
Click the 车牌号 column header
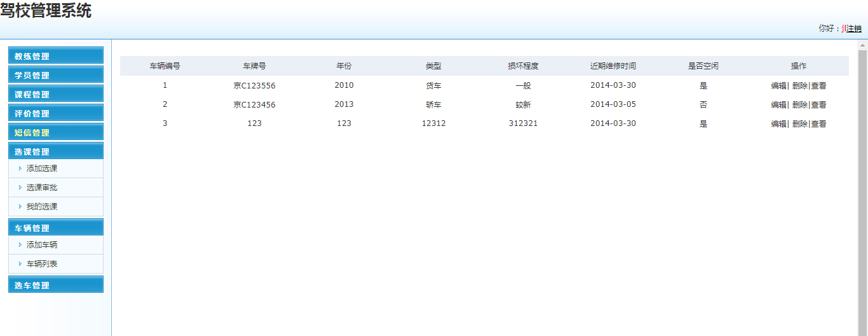pos(254,66)
